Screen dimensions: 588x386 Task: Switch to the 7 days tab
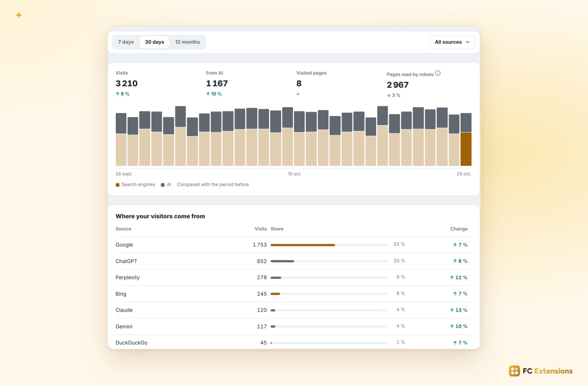(126, 42)
